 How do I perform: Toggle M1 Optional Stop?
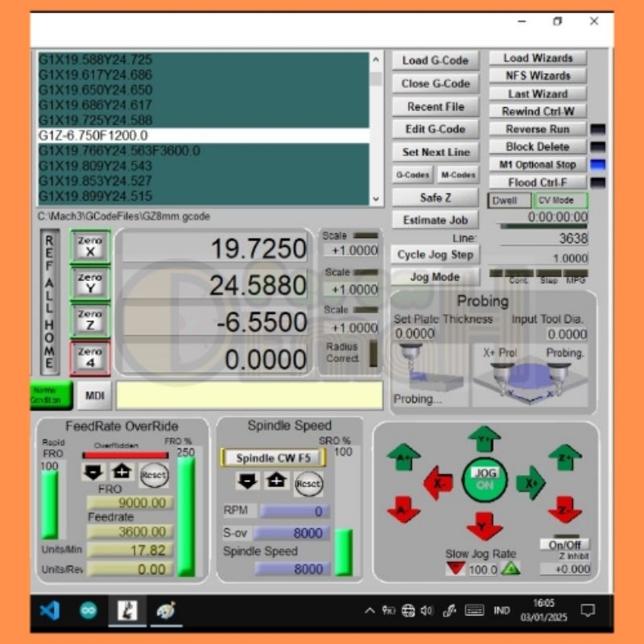[538, 164]
